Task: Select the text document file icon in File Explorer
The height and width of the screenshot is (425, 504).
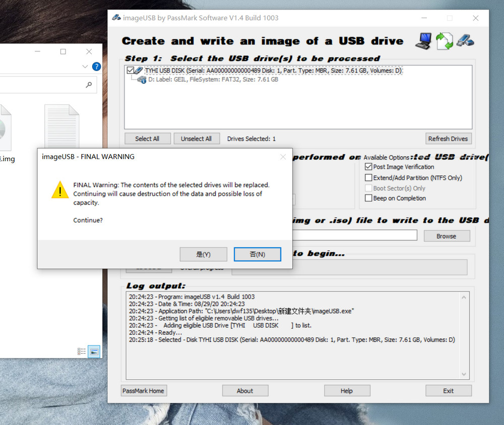Action: click(x=61, y=126)
